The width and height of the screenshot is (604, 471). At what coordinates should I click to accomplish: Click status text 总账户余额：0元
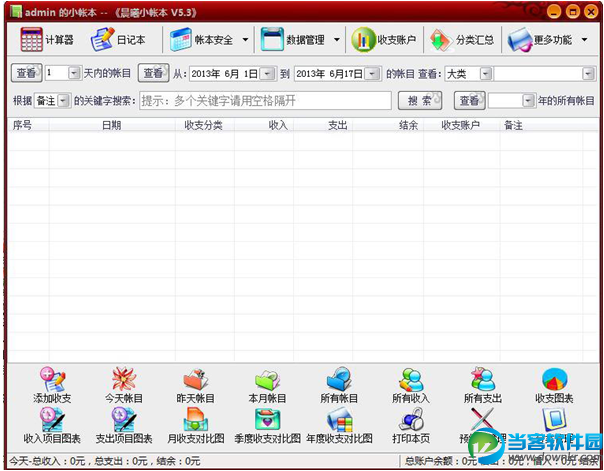coord(441,461)
